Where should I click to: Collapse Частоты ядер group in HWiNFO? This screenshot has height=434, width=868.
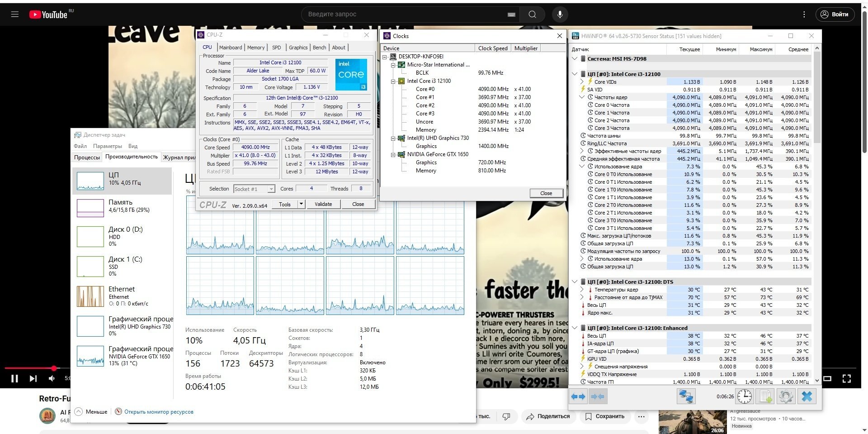click(x=582, y=97)
